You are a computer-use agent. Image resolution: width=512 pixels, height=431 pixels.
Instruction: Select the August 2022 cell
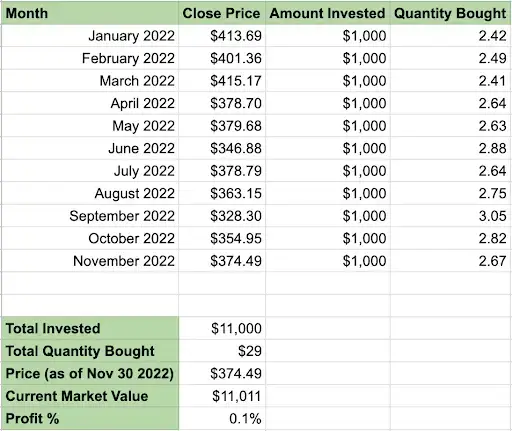(90, 193)
